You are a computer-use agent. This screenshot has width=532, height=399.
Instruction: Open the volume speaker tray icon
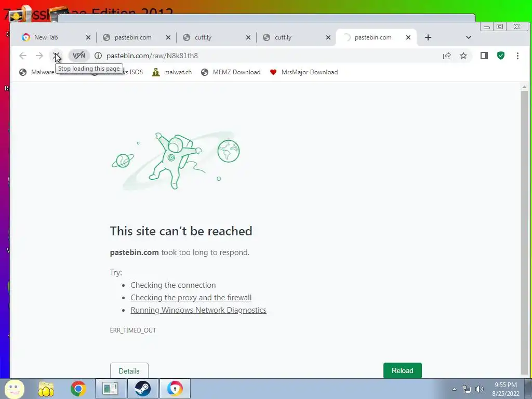[x=479, y=389]
